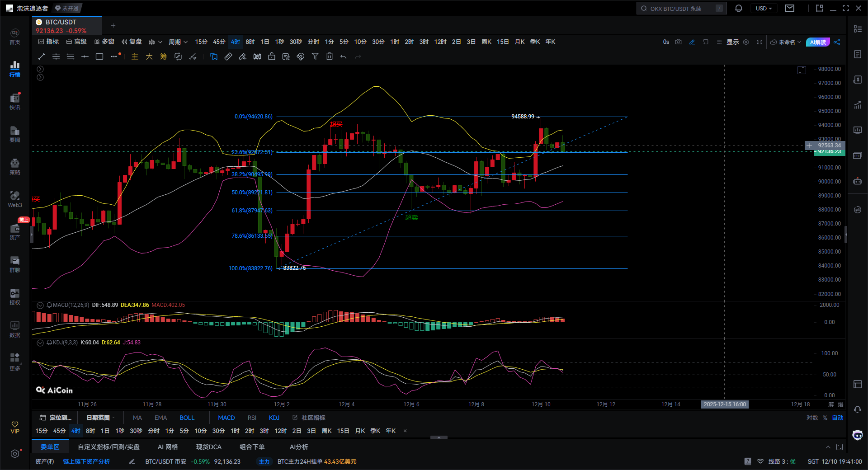Click the lock drawings icon
The width and height of the screenshot is (868, 470).
pos(272,56)
